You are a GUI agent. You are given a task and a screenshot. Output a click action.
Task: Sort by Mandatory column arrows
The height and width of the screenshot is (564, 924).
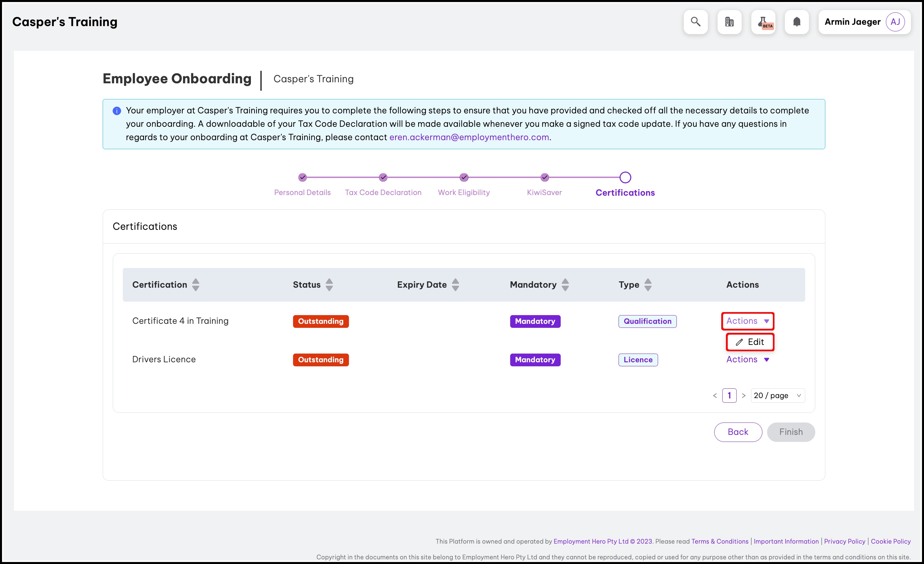pos(565,285)
